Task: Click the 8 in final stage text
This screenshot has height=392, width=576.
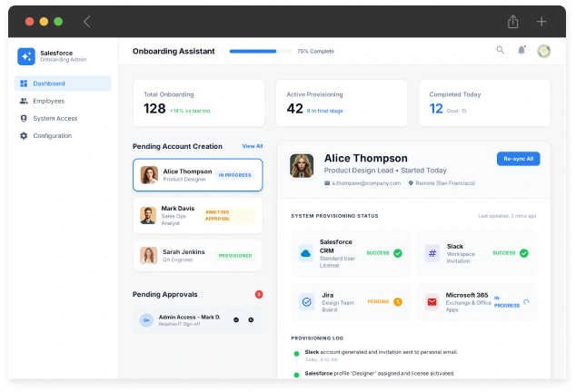Action: pyautogui.click(x=324, y=111)
